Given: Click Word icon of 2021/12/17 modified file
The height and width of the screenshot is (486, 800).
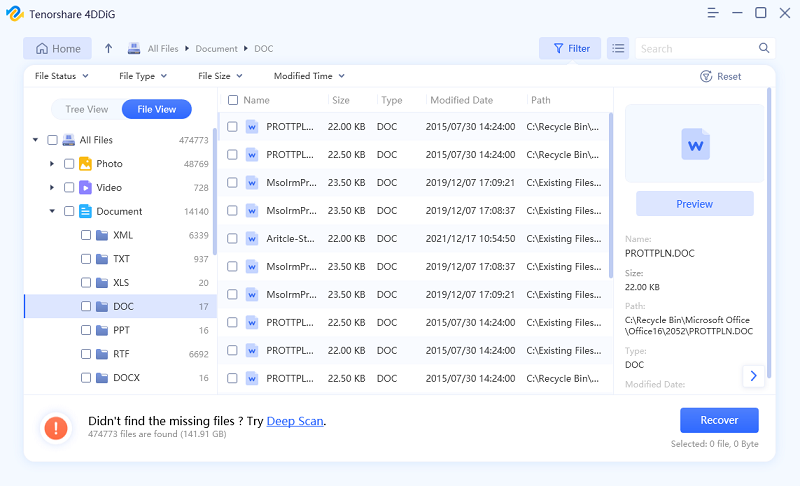Looking at the screenshot, I should pos(252,239).
